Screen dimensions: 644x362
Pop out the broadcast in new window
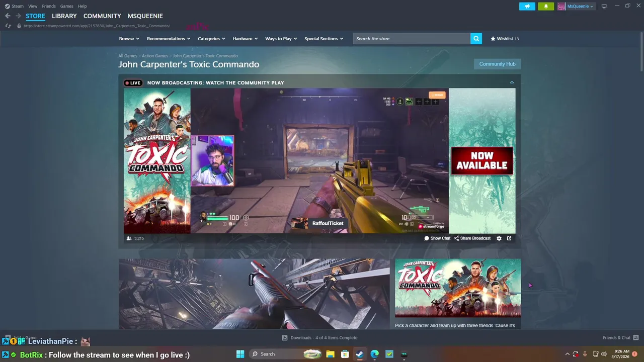(x=509, y=238)
